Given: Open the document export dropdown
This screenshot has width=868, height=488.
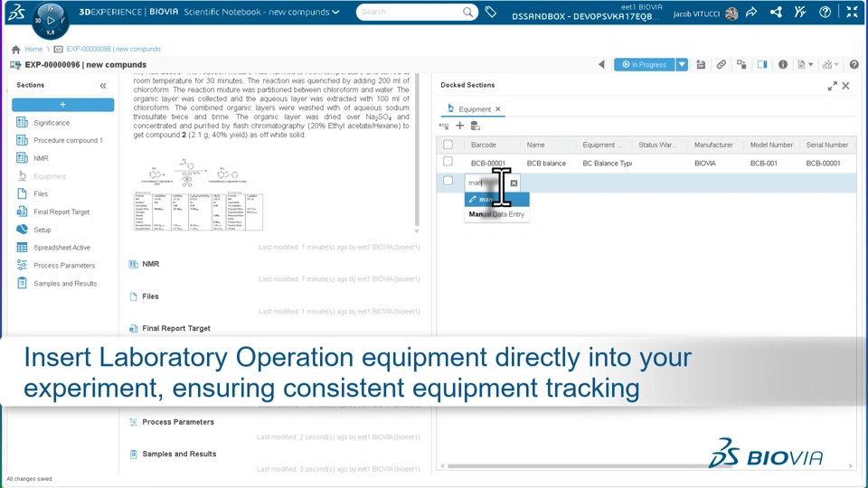Looking at the screenshot, I should pyautogui.click(x=806, y=65).
